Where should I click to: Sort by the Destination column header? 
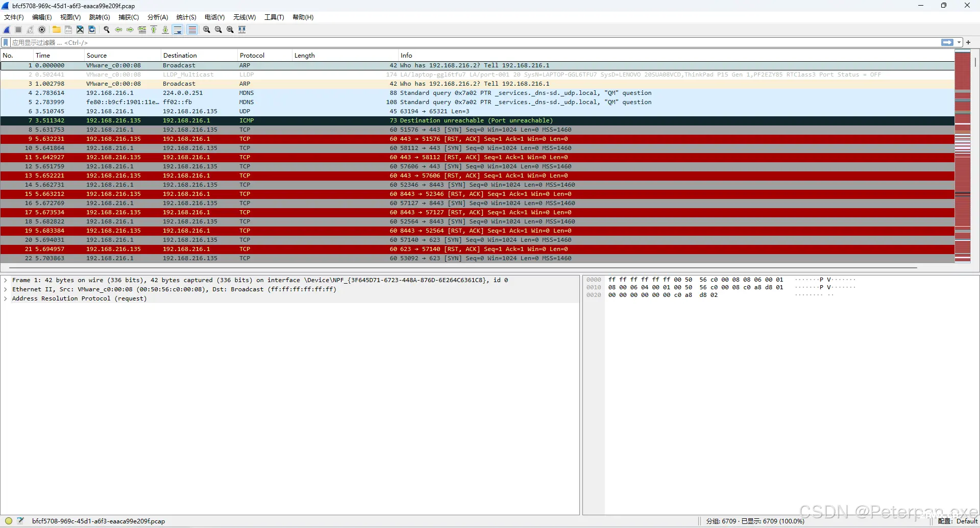[x=199, y=55]
